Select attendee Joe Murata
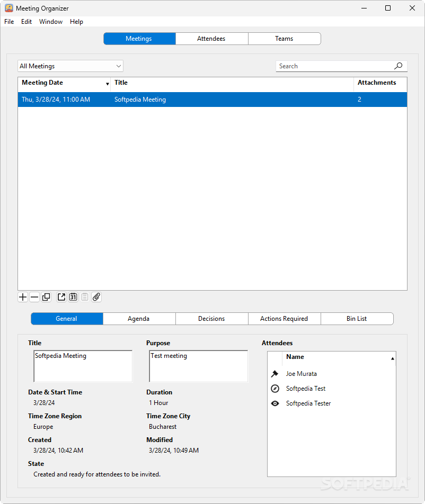Viewport: 425px width, 504px height. pos(302,374)
